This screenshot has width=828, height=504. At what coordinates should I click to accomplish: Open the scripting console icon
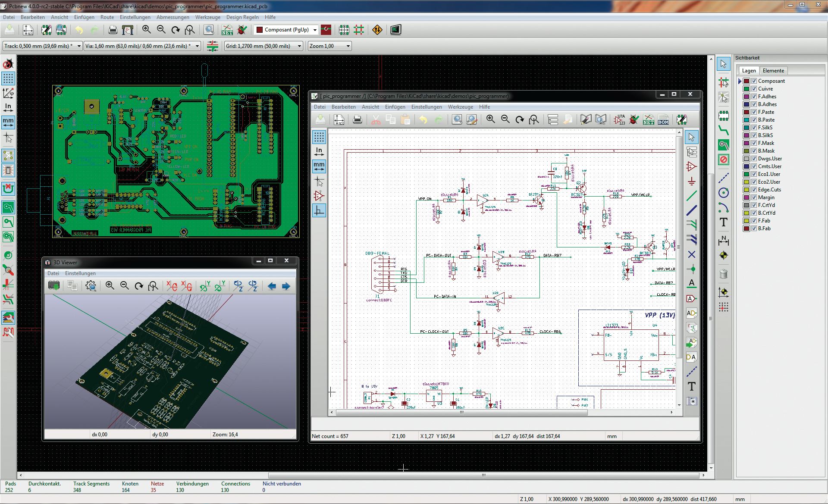pos(395,30)
